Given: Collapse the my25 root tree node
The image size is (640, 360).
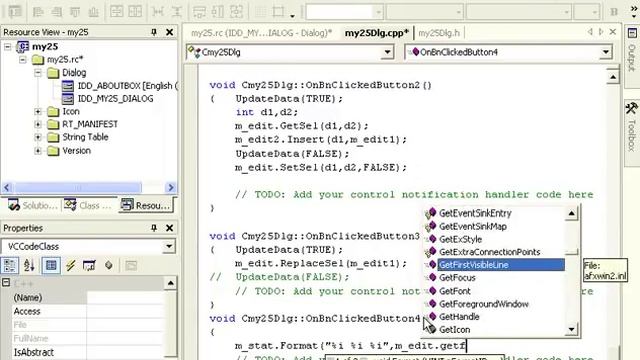Looking at the screenshot, I should (x=8, y=47).
